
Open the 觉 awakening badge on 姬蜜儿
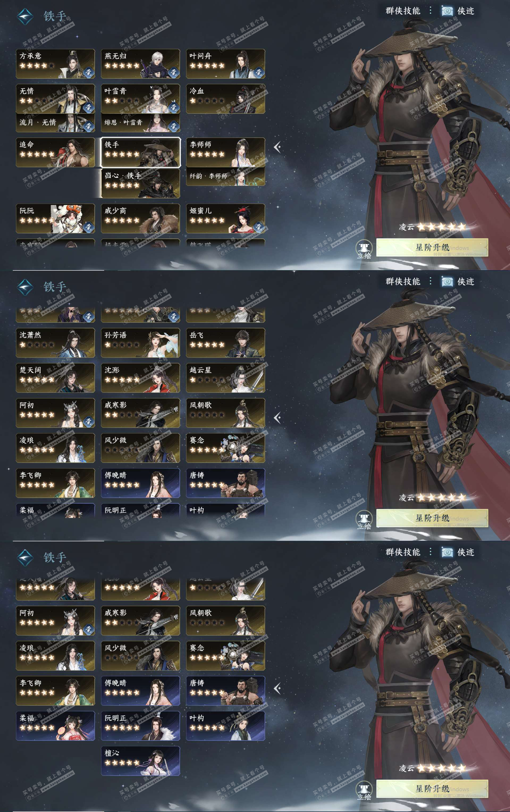pos(259,227)
